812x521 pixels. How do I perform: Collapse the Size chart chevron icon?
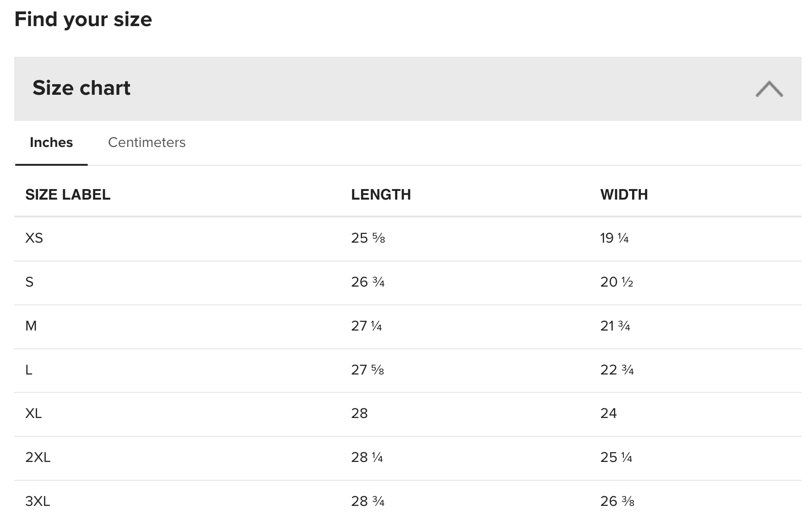click(x=769, y=89)
